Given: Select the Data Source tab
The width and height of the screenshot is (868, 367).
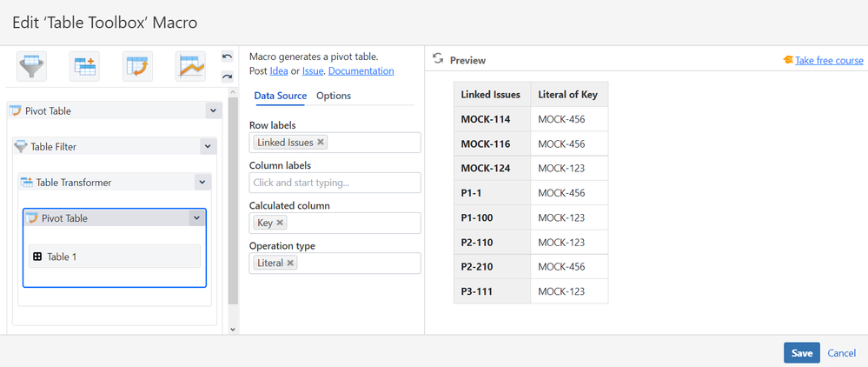Looking at the screenshot, I should 280,96.
